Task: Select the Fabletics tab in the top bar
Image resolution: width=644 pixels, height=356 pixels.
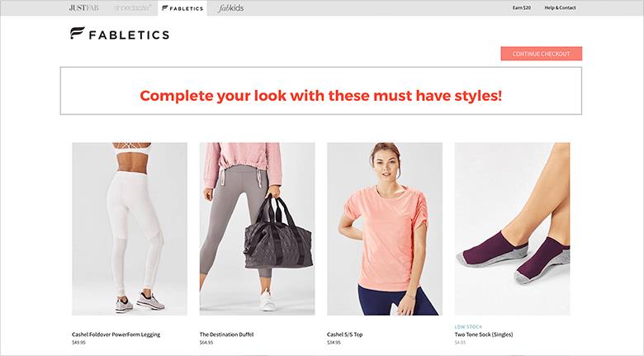Action: 182,8
